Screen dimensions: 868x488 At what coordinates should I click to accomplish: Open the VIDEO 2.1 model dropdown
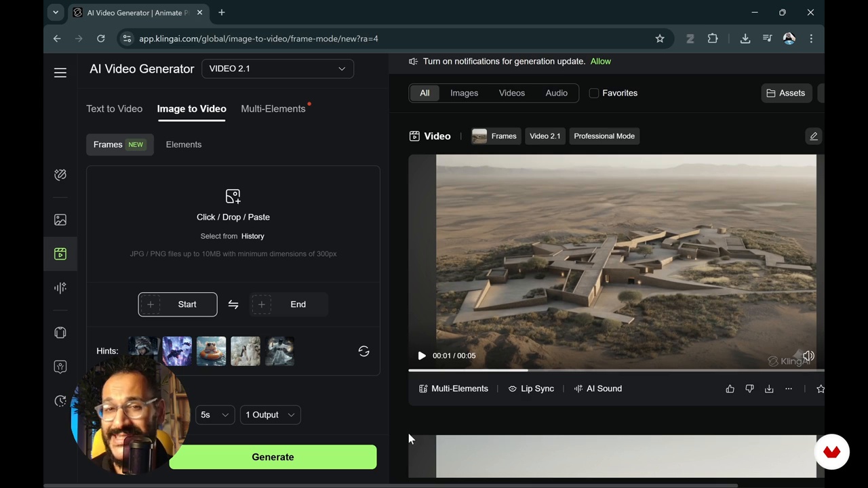[277, 68]
